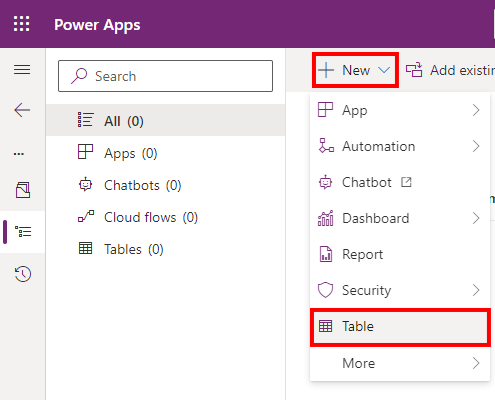
Task: Expand the App submenu chevron
Action: coord(476,110)
